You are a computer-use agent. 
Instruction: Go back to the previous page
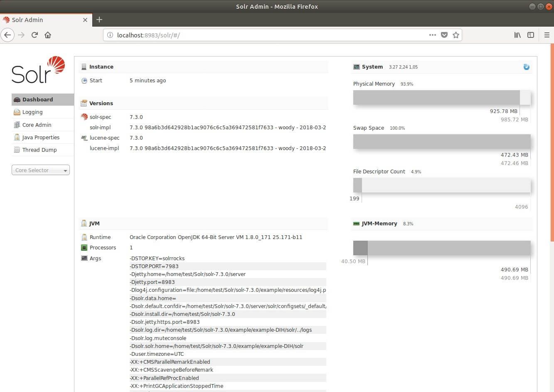point(7,35)
